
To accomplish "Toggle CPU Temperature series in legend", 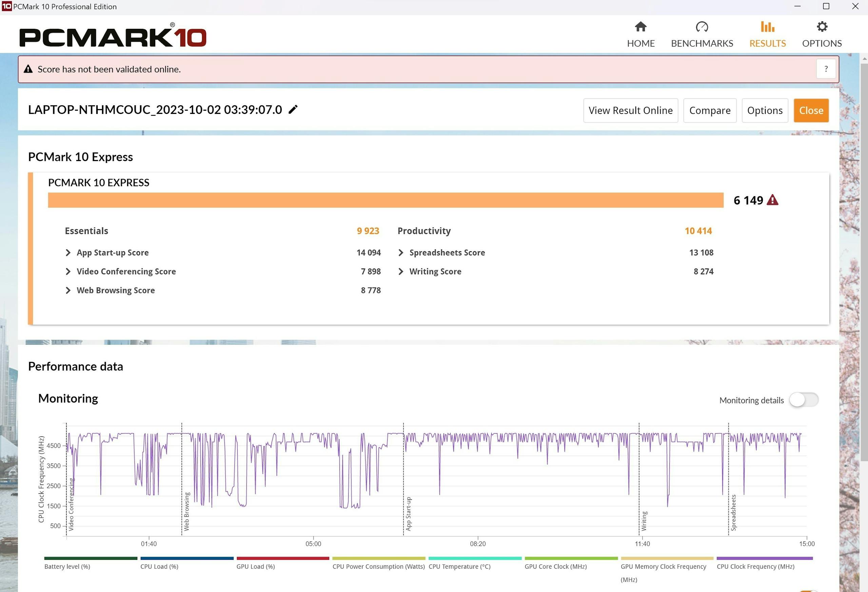I will pyautogui.click(x=459, y=566).
